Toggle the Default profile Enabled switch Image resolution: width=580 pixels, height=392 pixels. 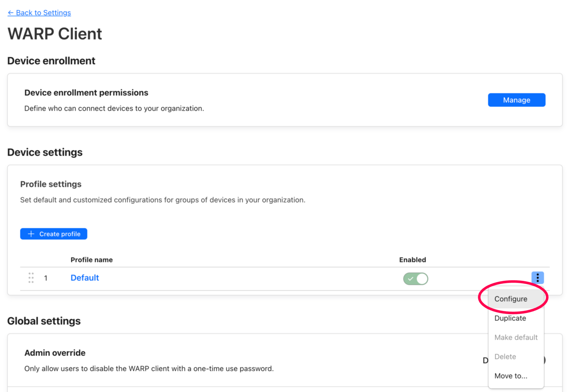pyautogui.click(x=415, y=279)
